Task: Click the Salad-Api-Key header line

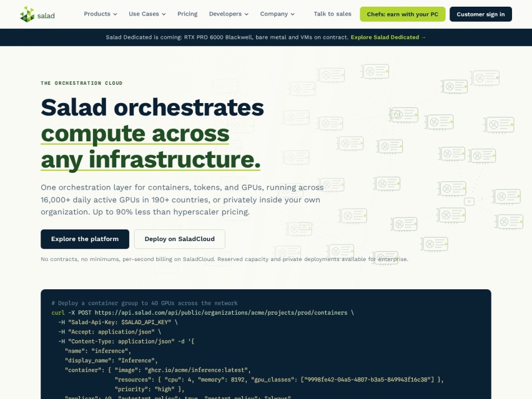Action: (x=117, y=323)
